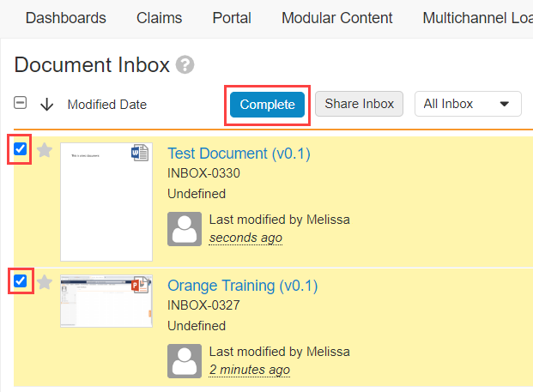Uncheck the Test Document checkbox
The image size is (533, 392).
(21, 149)
